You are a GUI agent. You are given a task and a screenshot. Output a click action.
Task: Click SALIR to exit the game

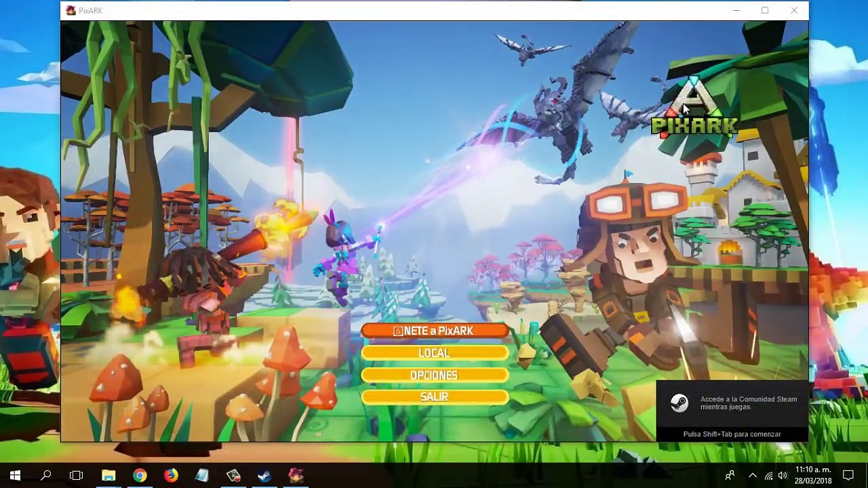point(435,396)
